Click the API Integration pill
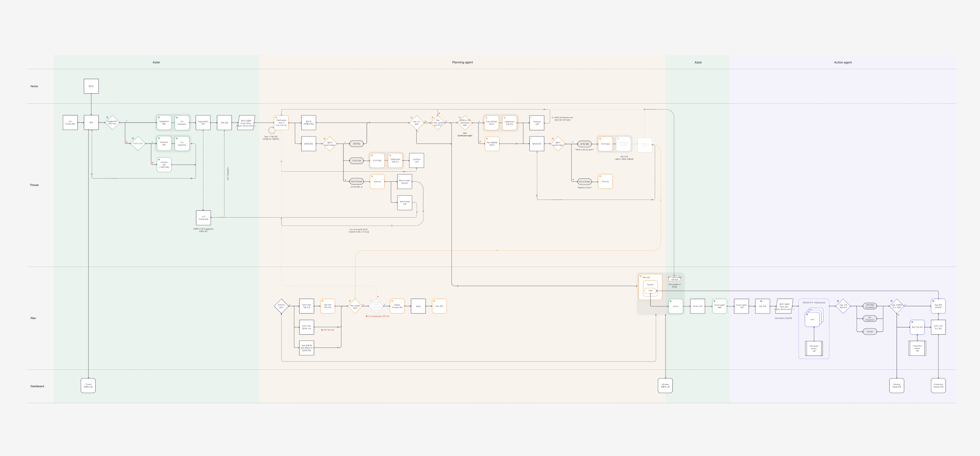Image resolution: width=980 pixels, height=456 pixels. 870,319
